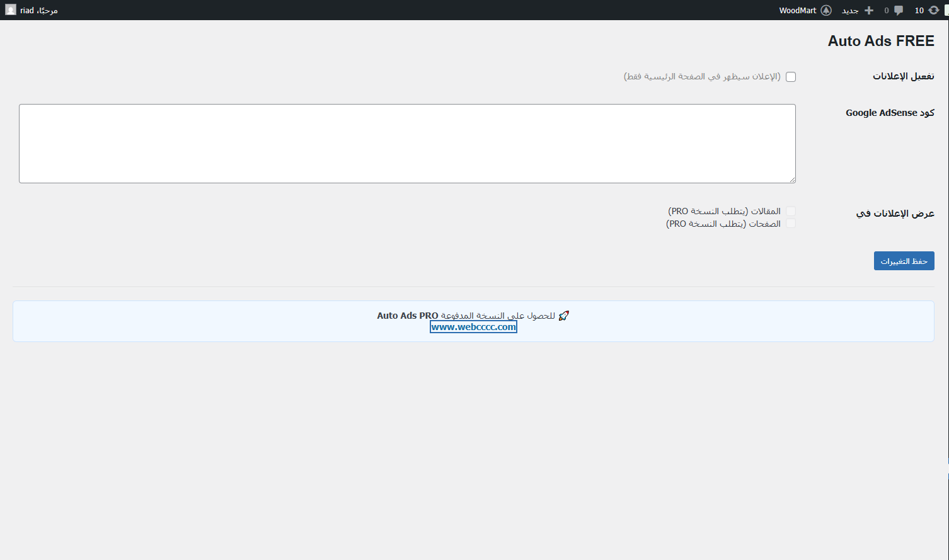
Task: Click the WoodMart tree logo icon
Action: [x=826, y=10]
